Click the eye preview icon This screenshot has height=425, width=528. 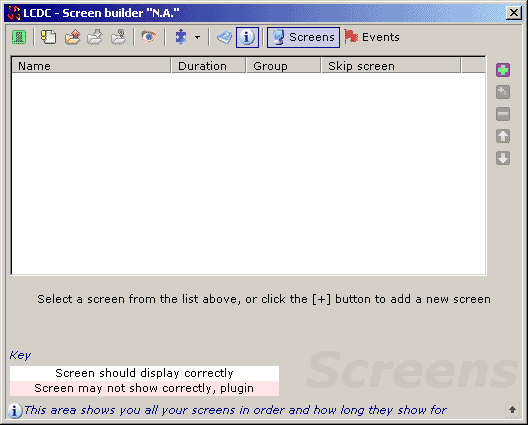(x=148, y=36)
